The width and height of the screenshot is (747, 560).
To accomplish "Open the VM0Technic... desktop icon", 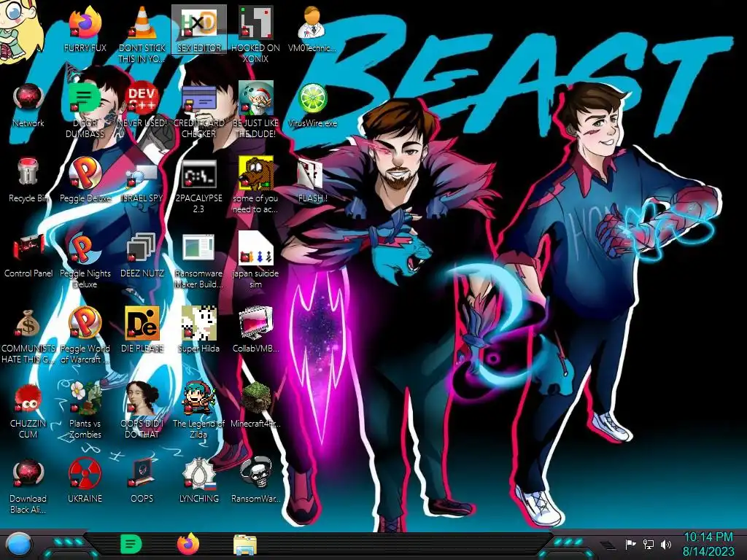I will pos(312,23).
